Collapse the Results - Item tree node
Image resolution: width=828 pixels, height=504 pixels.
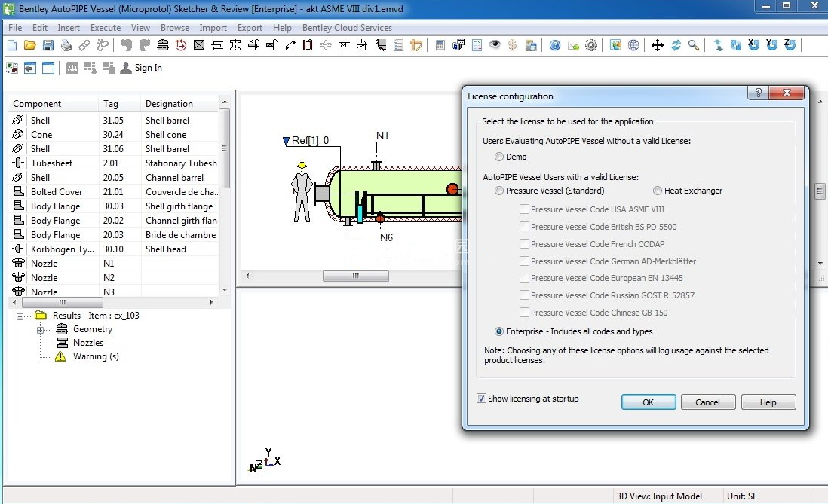pyautogui.click(x=20, y=316)
